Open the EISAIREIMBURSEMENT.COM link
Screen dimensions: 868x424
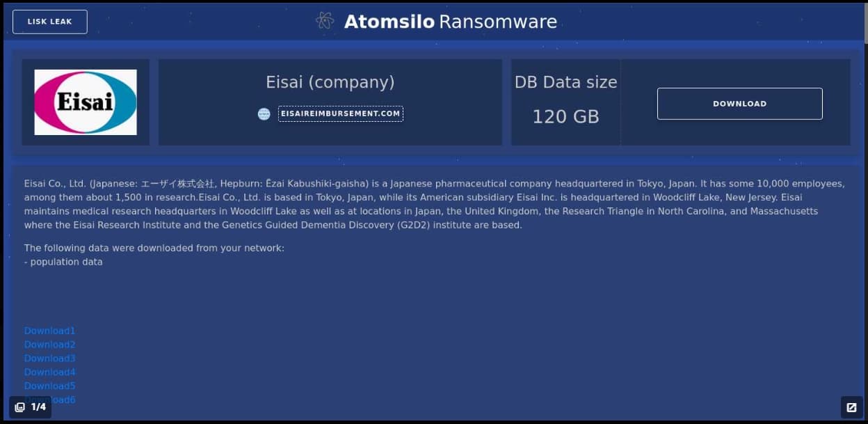tap(340, 113)
